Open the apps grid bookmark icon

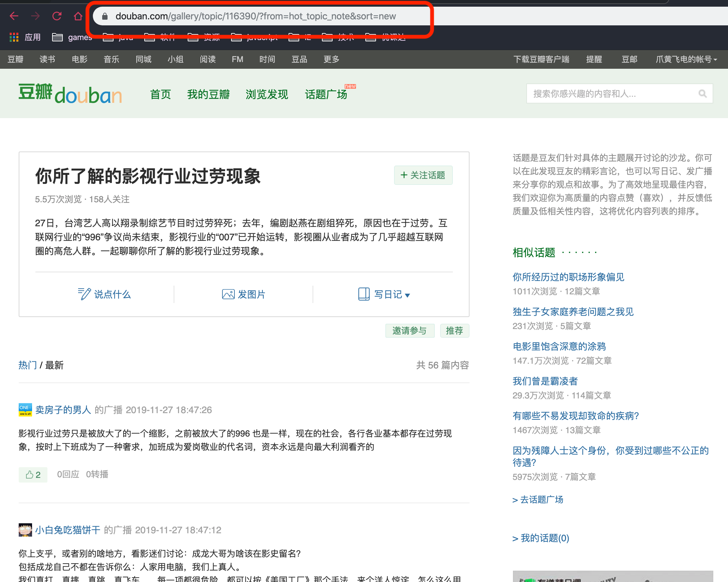tap(14, 37)
